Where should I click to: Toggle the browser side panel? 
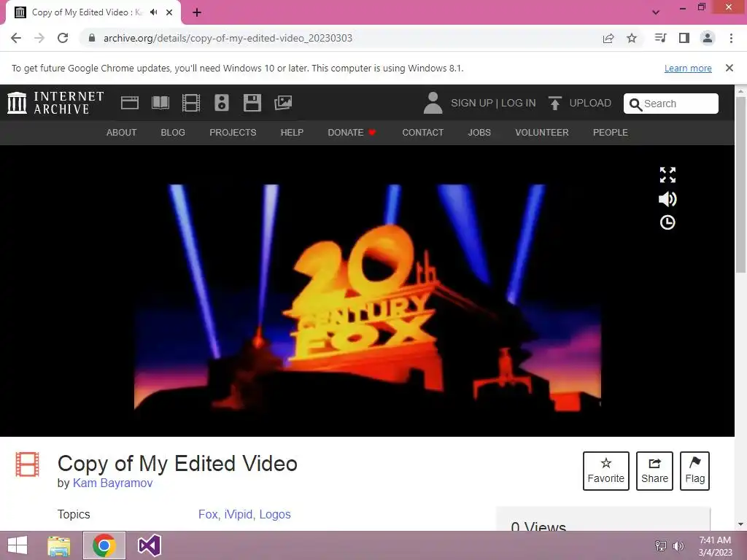(x=684, y=38)
